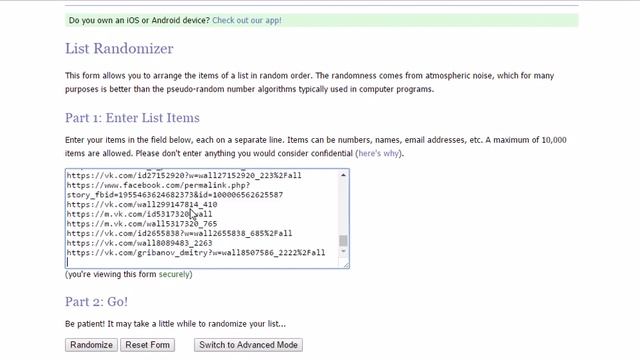Click the facebook.com/permalink.php line

tap(158, 185)
